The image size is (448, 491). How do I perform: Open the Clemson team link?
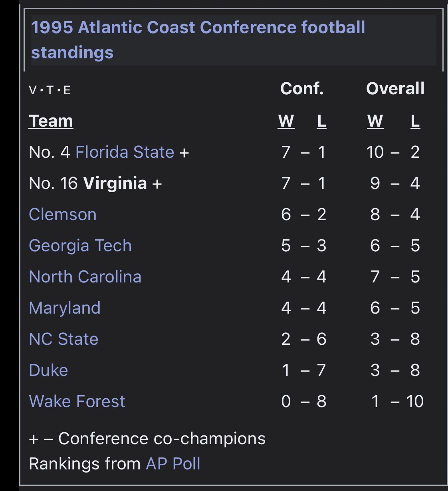click(x=63, y=215)
